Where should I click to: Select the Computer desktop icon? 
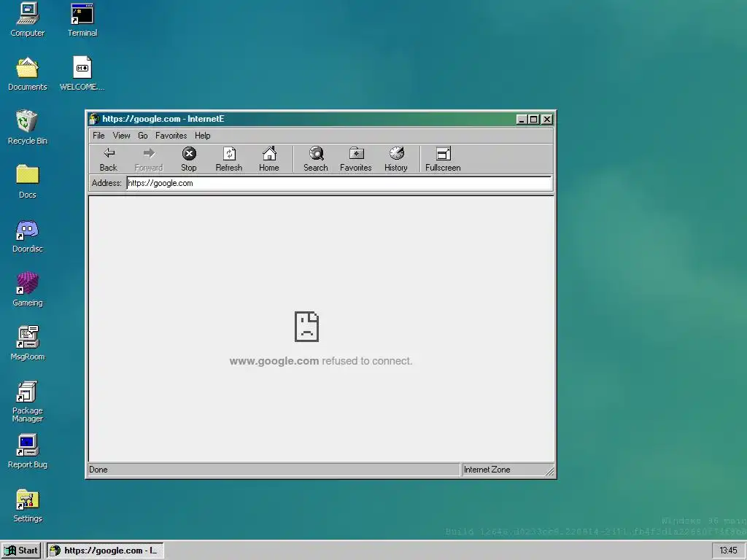[28, 20]
